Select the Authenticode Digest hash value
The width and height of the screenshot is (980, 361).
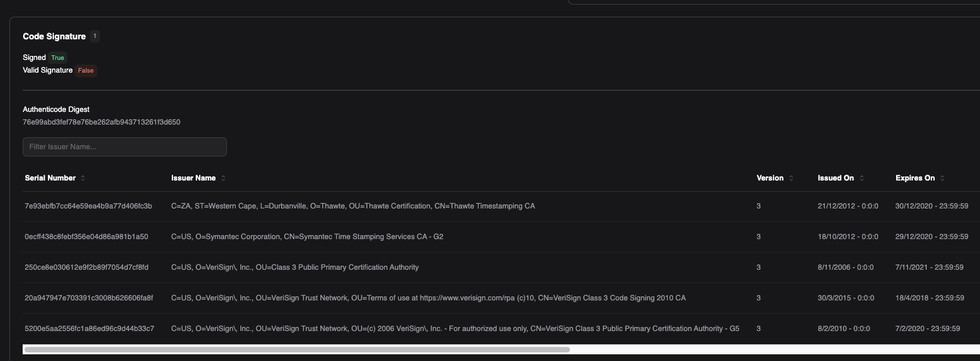pyautogui.click(x=101, y=123)
